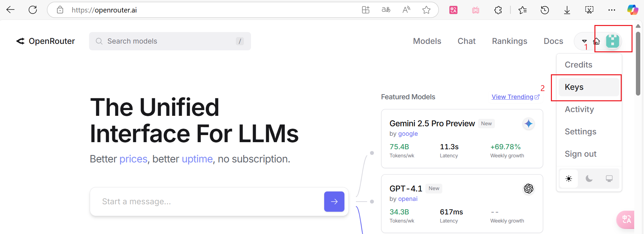Click the New badge beside Gemini

tap(486, 124)
